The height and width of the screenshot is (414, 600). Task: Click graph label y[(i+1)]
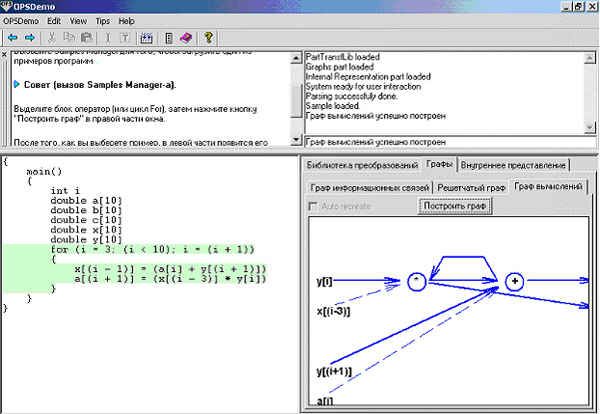coord(334,371)
